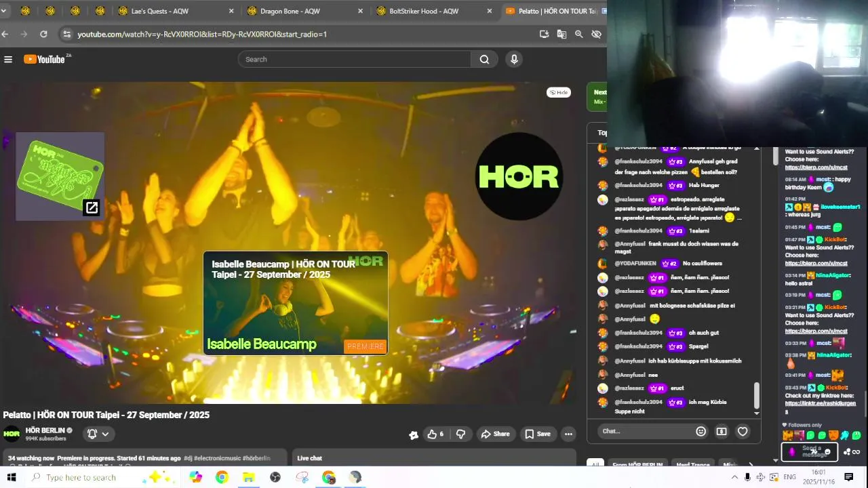Image resolution: width=868 pixels, height=488 pixels.
Task: Show more filter chips with right arrow
Action: (x=750, y=465)
